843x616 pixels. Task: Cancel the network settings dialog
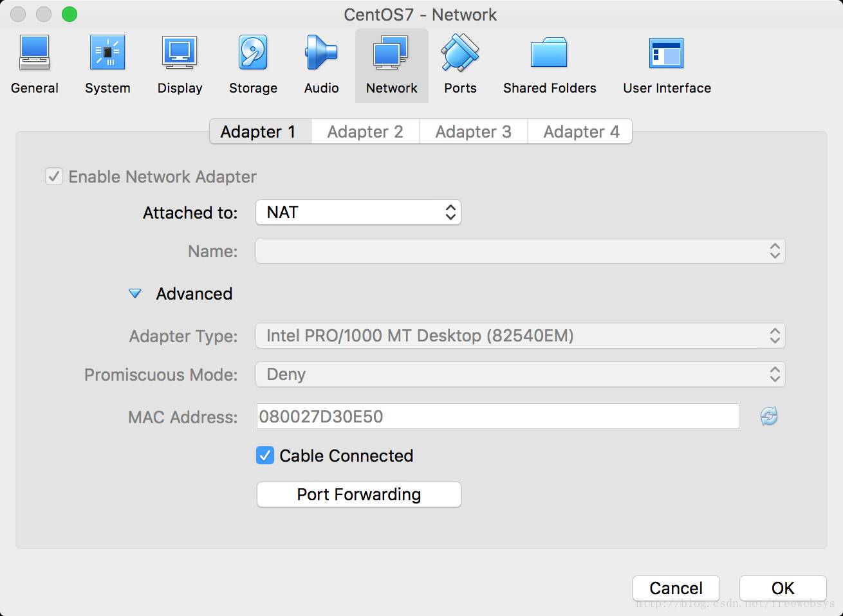676,588
